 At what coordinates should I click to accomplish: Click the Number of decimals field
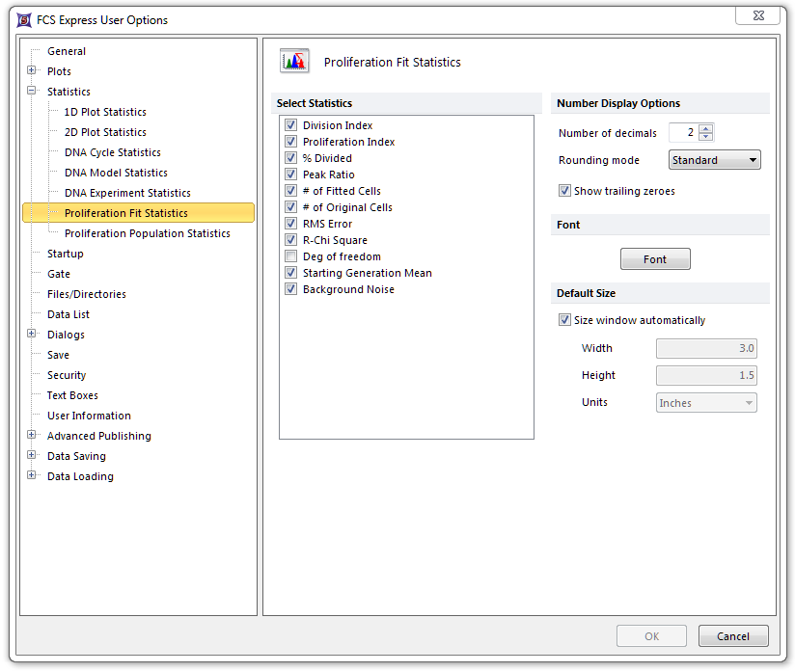tap(683, 133)
